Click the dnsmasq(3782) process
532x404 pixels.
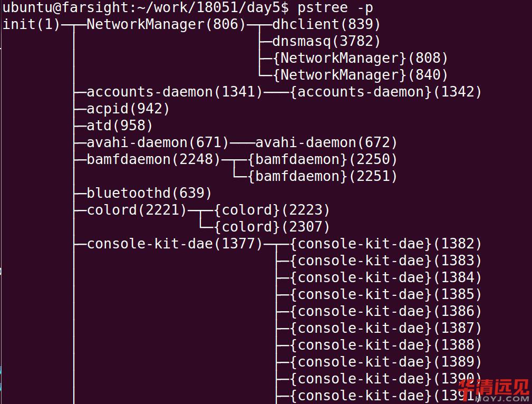[x=326, y=41]
